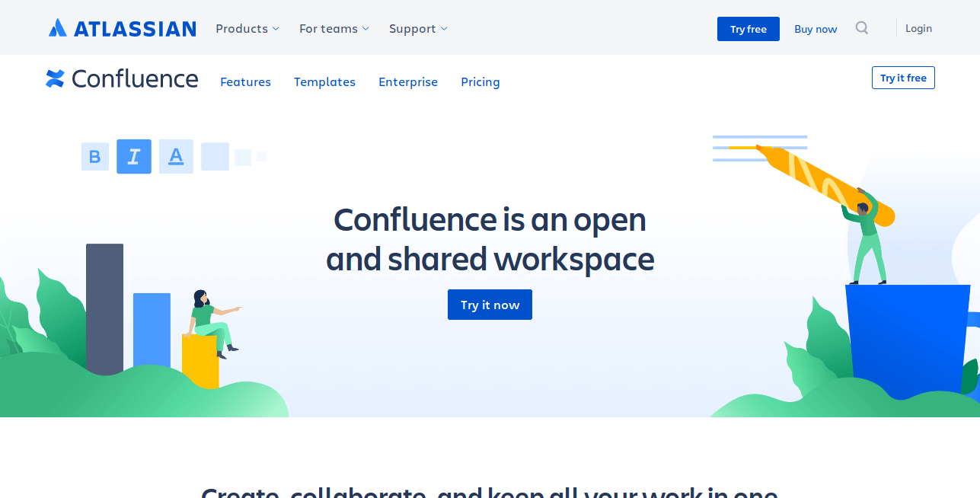Click the Try free button
The image size is (980, 498).
tap(748, 29)
